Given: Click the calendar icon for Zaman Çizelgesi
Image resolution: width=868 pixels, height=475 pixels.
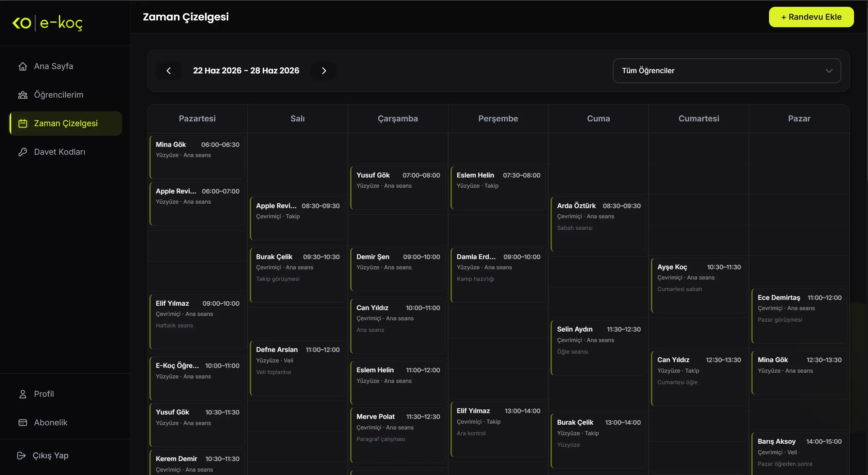Looking at the screenshot, I should (23, 123).
